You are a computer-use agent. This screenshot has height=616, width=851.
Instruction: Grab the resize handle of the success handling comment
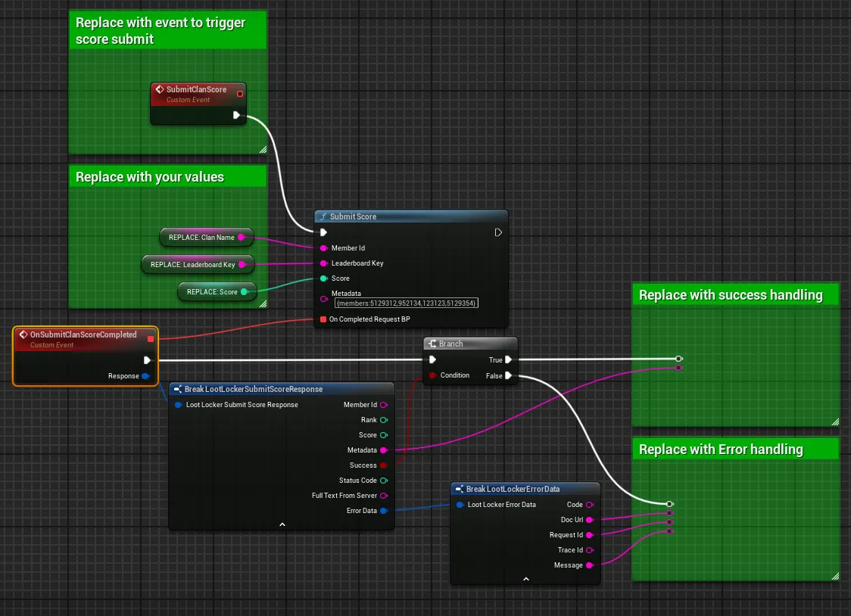pos(835,422)
